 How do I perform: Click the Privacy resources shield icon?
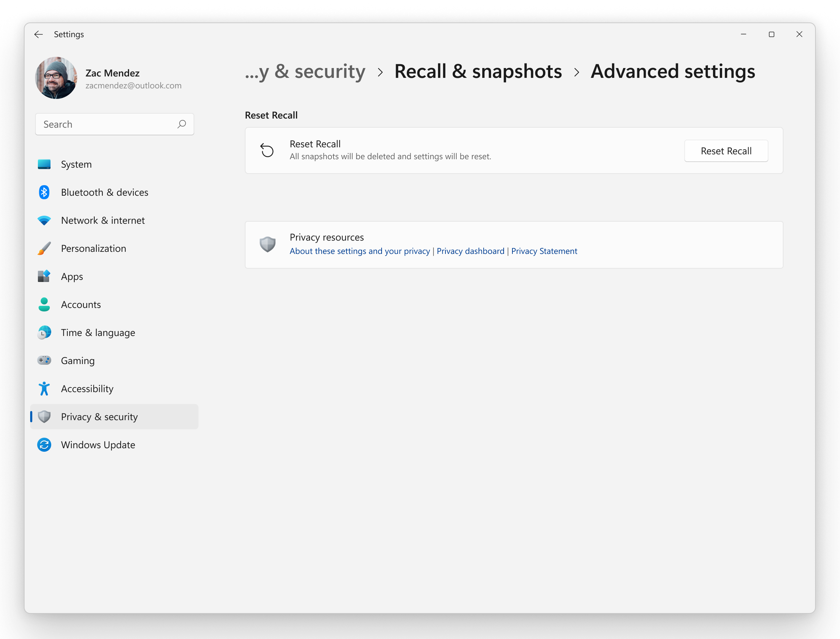pos(268,244)
